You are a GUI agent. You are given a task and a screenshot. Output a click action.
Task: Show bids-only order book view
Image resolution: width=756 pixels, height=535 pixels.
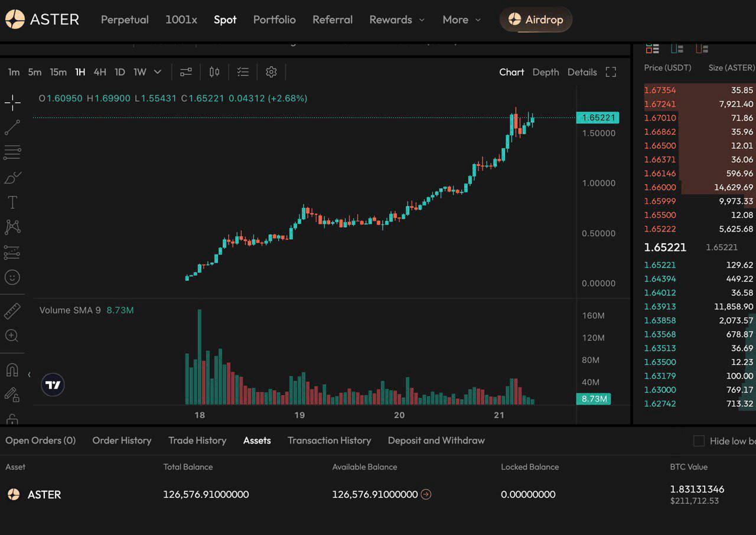tap(677, 48)
